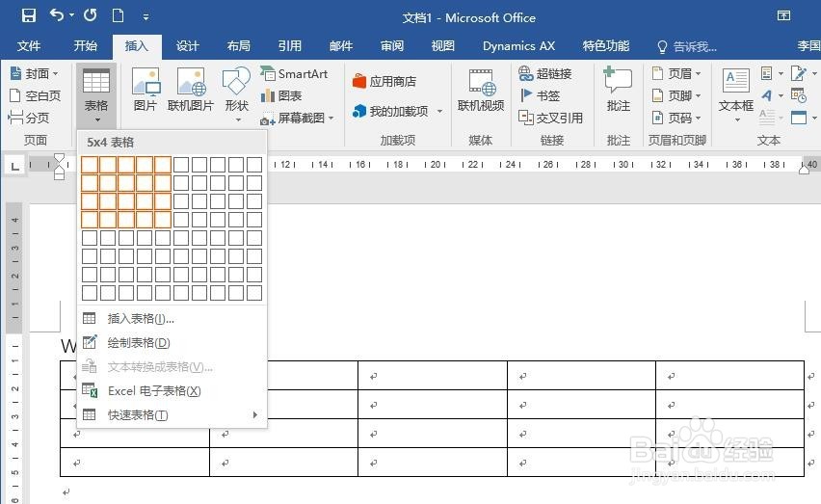The height and width of the screenshot is (504, 821).
Task: Switch to the 审阅 tab
Action: [x=391, y=46]
